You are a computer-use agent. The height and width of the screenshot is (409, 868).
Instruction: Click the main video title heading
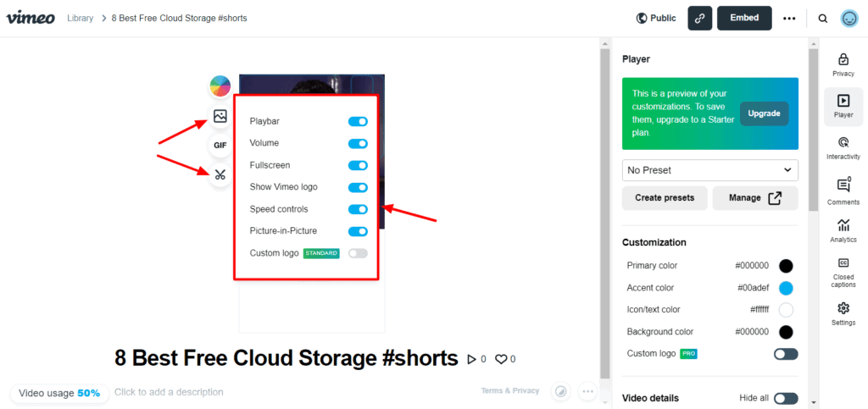tap(287, 358)
